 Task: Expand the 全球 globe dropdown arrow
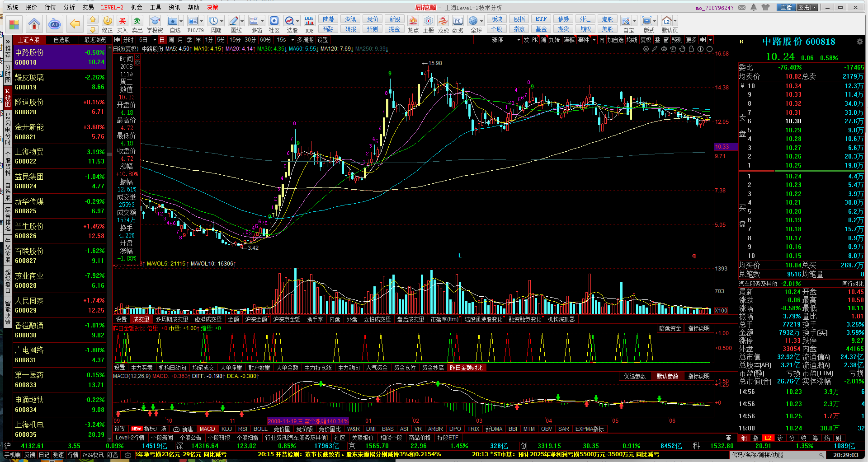point(482,21)
